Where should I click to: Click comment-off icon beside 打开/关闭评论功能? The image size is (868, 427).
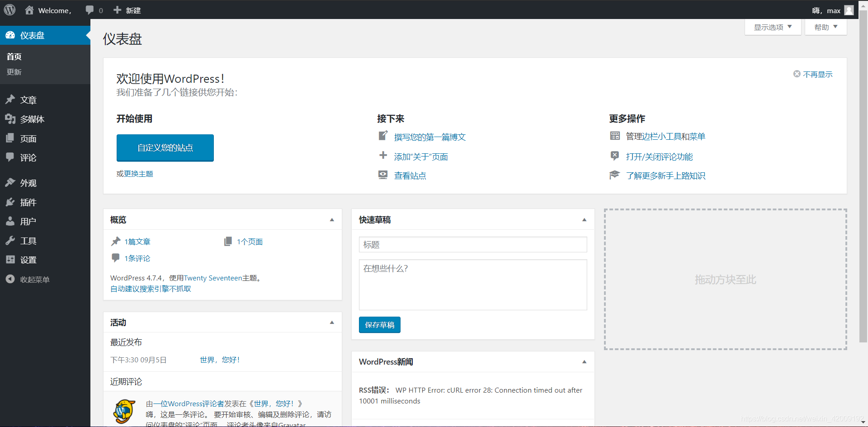[615, 156]
